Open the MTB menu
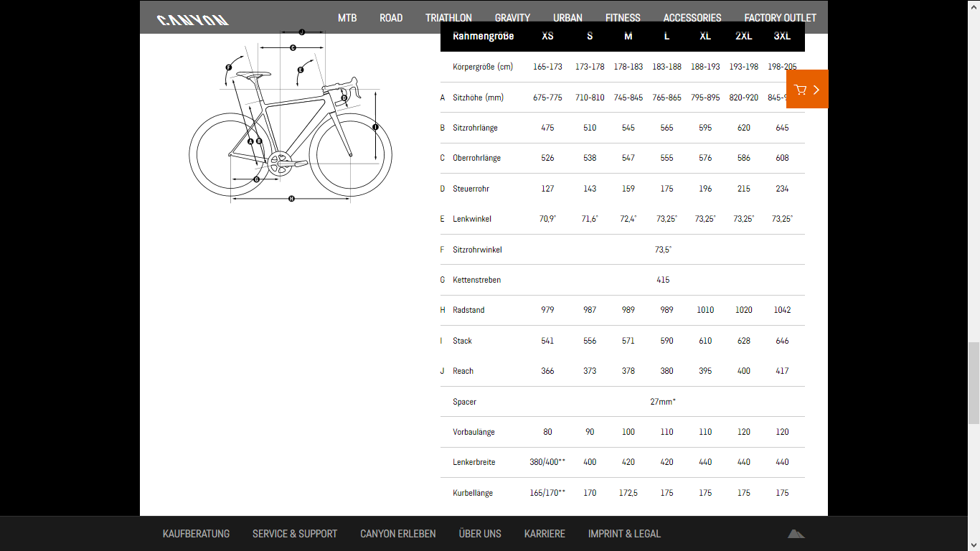Image resolution: width=980 pixels, height=551 pixels. (x=347, y=18)
